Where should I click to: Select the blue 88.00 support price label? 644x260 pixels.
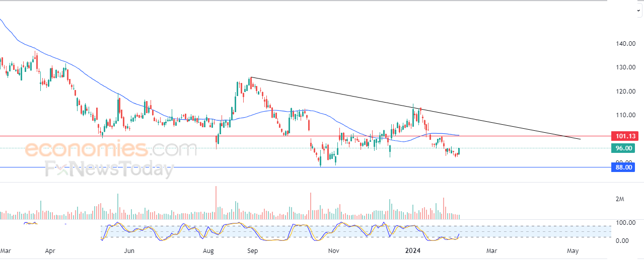(623, 167)
